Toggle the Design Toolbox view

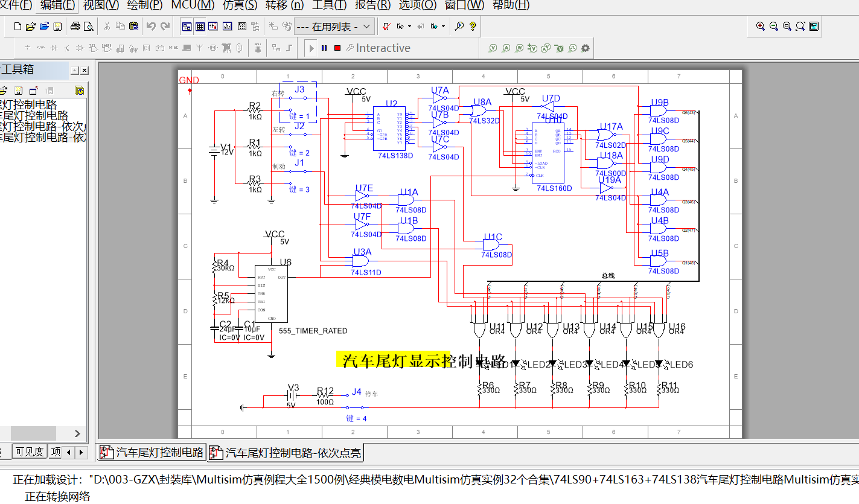tap(187, 27)
